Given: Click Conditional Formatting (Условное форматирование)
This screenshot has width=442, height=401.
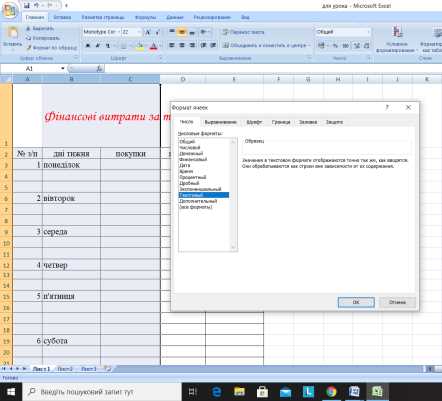Looking at the screenshot, I should [396, 39].
